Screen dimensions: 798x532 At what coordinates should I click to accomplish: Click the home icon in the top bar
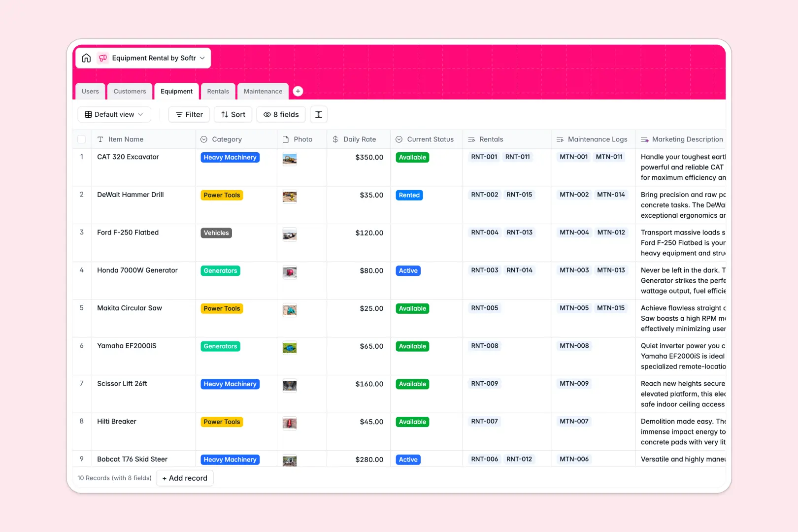[86, 58]
